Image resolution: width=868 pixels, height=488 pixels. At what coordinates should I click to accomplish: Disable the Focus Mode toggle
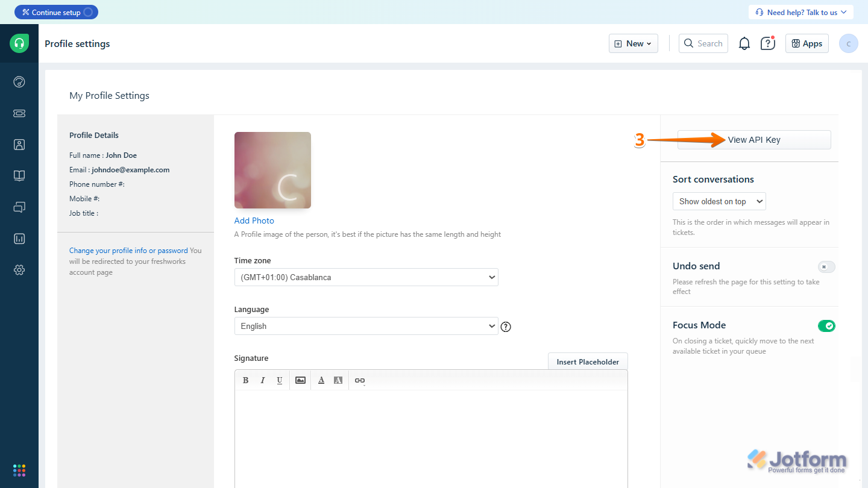826,326
